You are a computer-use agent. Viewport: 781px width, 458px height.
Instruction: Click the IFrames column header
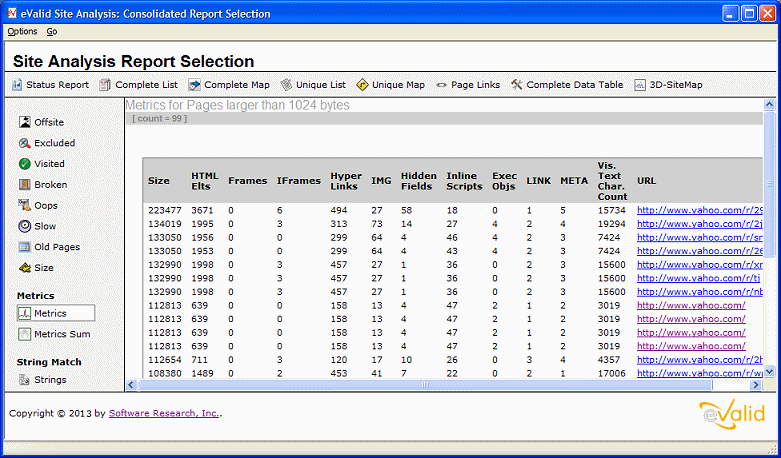[299, 181]
